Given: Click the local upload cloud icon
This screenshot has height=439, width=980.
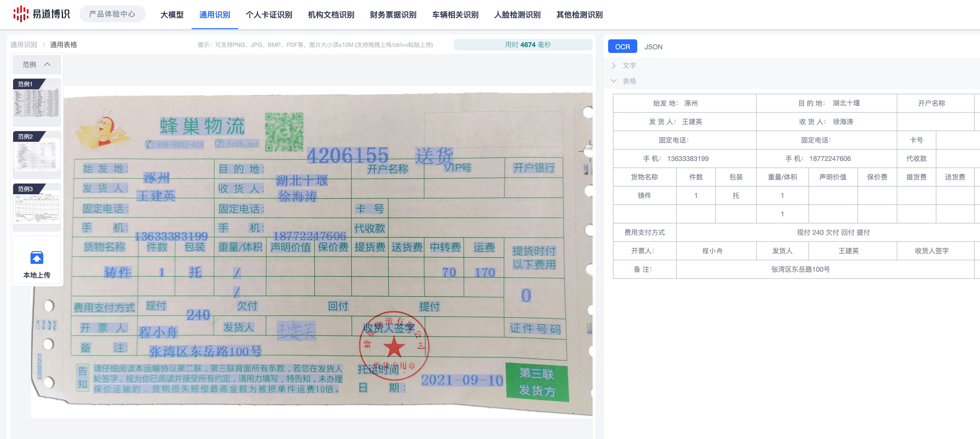Looking at the screenshot, I should click(x=37, y=258).
